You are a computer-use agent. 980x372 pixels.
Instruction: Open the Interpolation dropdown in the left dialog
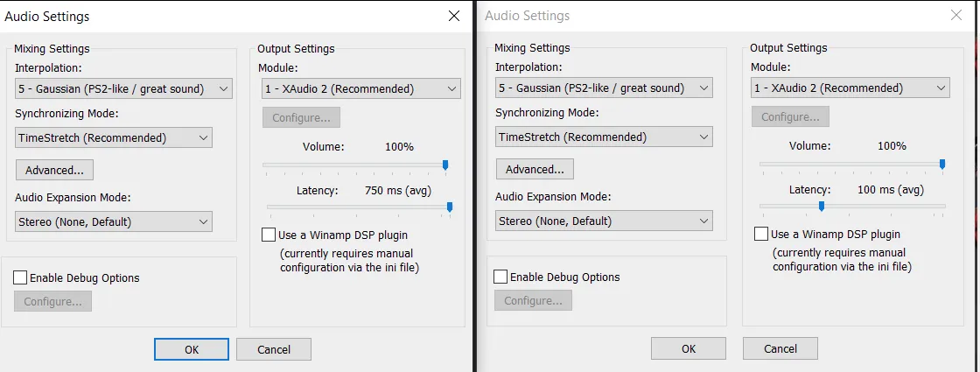(x=123, y=88)
